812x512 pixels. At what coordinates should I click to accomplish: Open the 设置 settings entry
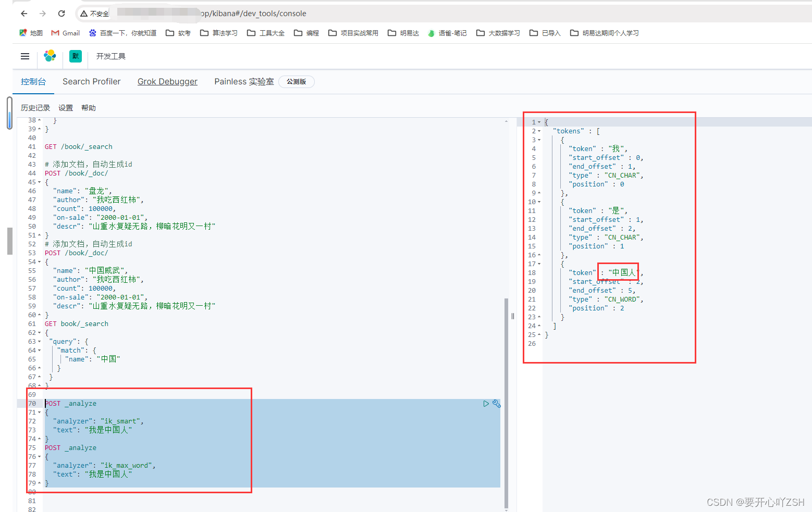(x=66, y=108)
